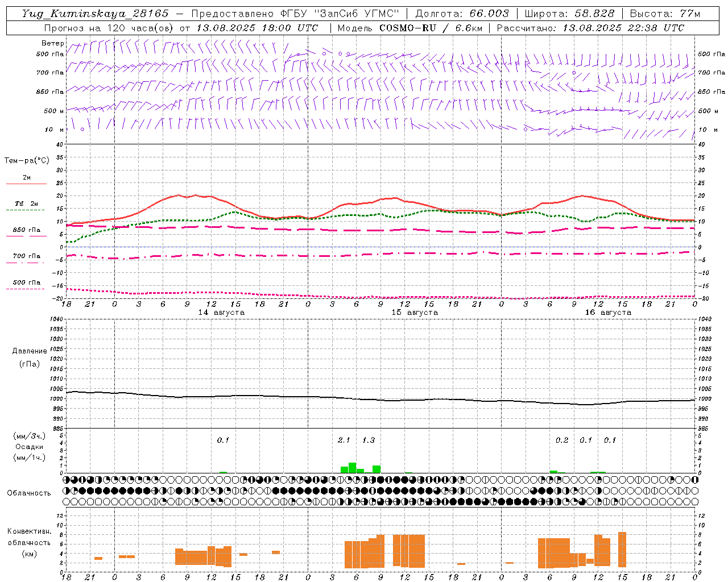Click the 'Тем-ра(°C)' temperature axis title

[x=27, y=161]
